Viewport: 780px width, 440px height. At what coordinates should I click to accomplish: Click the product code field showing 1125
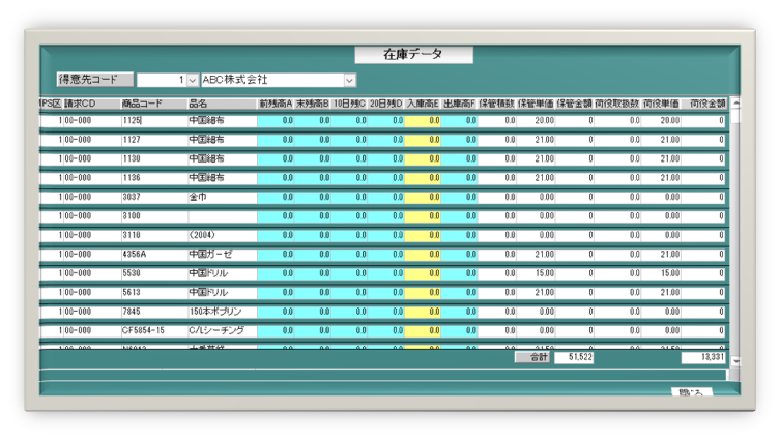[x=152, y=121]
